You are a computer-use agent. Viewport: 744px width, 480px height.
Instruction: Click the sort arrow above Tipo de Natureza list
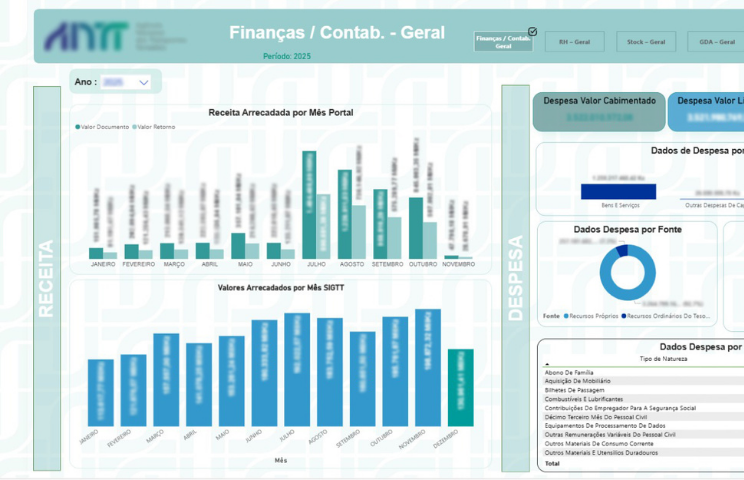(546, 365)
